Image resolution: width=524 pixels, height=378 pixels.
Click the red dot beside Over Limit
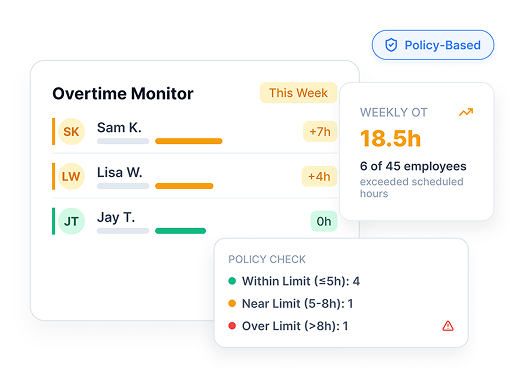coord(232,326)
